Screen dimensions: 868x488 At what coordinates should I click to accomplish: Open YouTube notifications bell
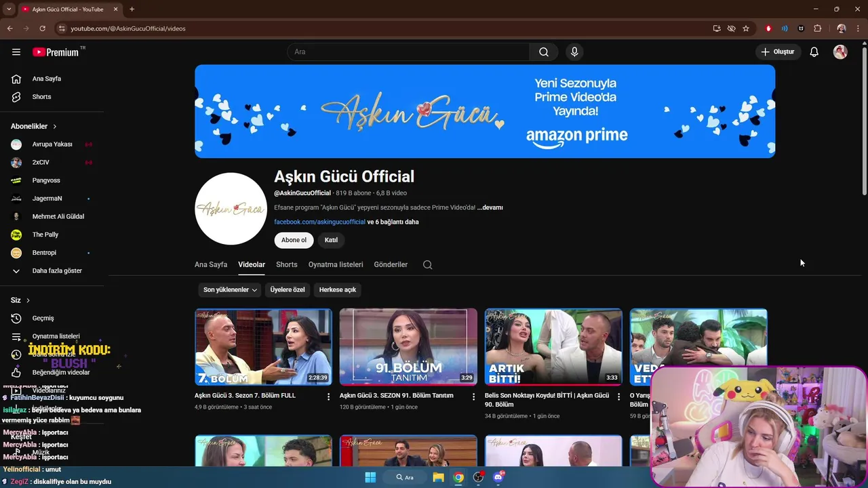pos(814,52)
